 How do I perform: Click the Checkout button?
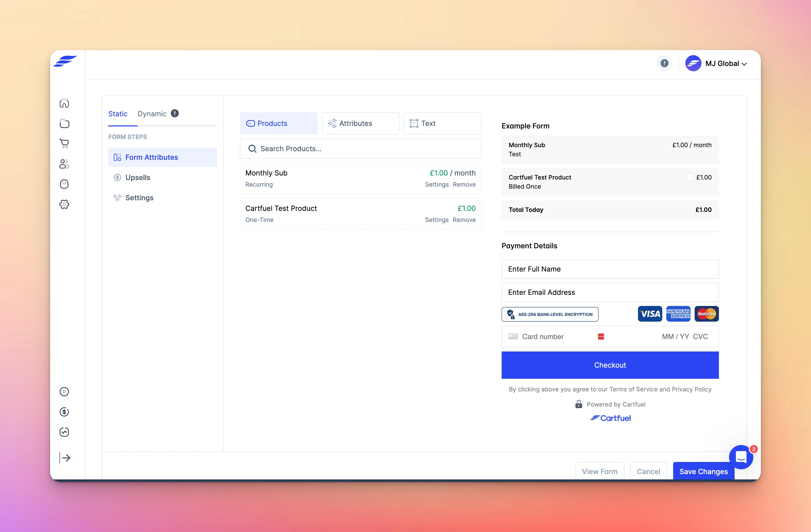[x=610, y=365]
